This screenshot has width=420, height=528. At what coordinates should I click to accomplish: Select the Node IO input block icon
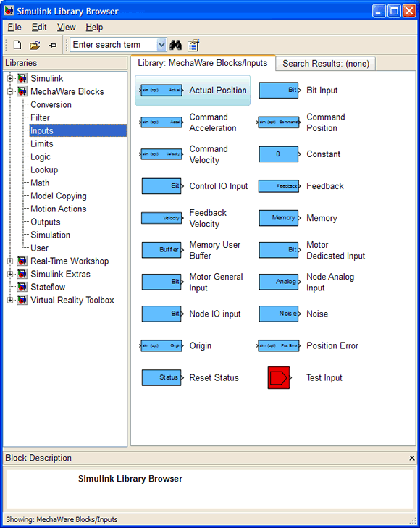(162, 314)
